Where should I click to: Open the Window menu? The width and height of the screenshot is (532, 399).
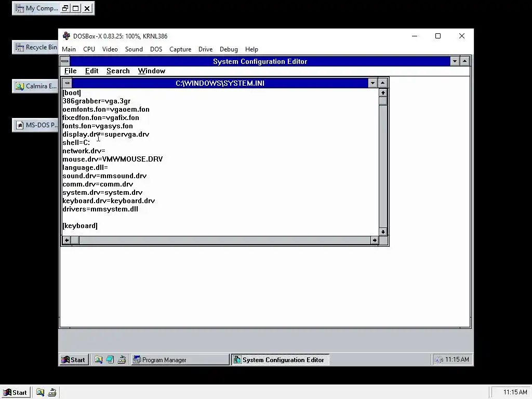click(x=152, y=71)
